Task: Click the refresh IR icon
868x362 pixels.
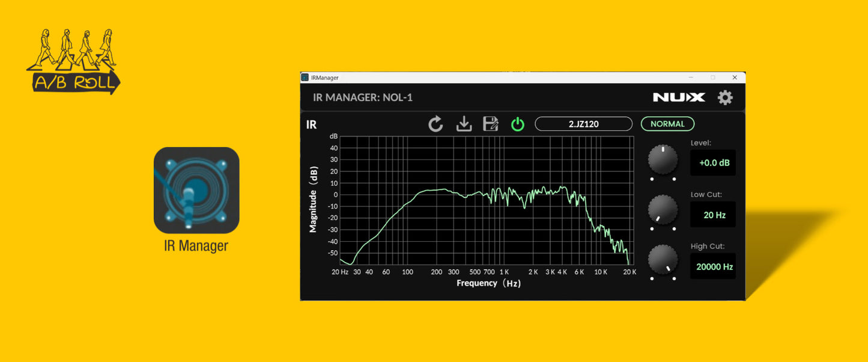Action: (435, 123)
